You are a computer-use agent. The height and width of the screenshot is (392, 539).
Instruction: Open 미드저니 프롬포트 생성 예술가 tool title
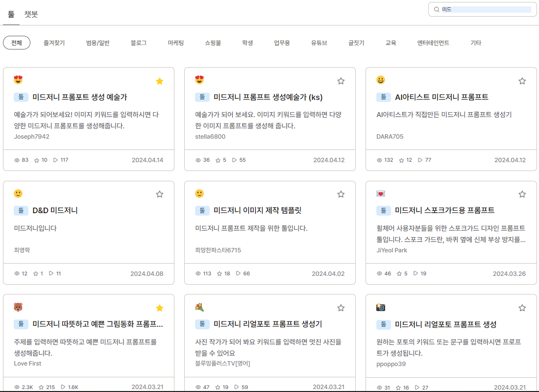pyautogui.click(x=80, y=97)
